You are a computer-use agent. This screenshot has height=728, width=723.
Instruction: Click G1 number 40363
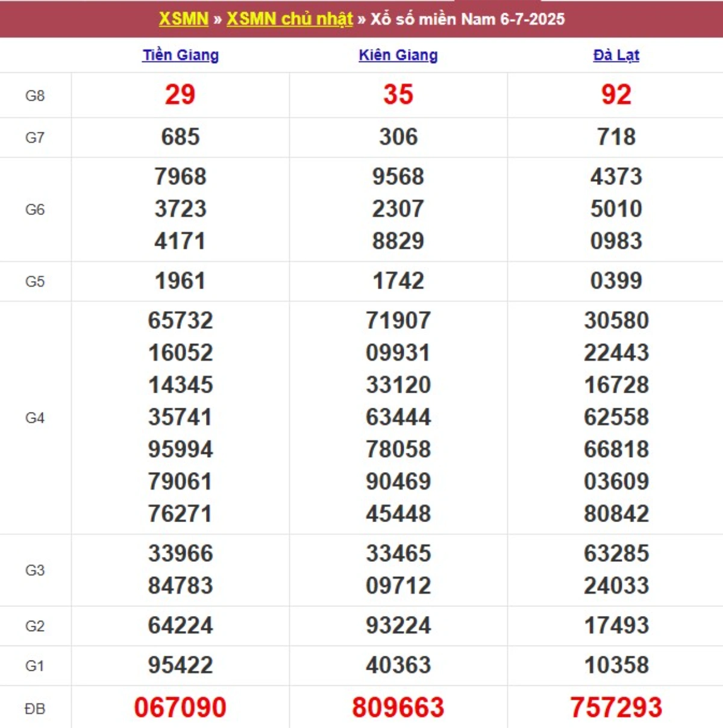pos(398,665)
